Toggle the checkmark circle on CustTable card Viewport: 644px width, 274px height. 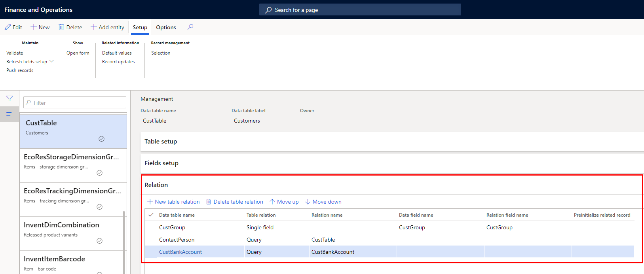[101, 139]
